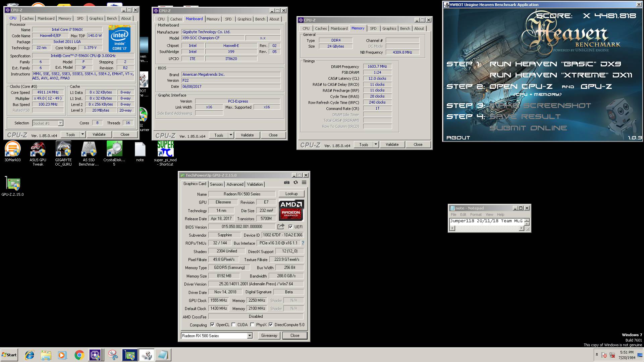Image resolution: width=644 pixels, height=362 pixels.
Task: Click the Giveaway button in GPU-Z
Action: [x=269, y=336]
